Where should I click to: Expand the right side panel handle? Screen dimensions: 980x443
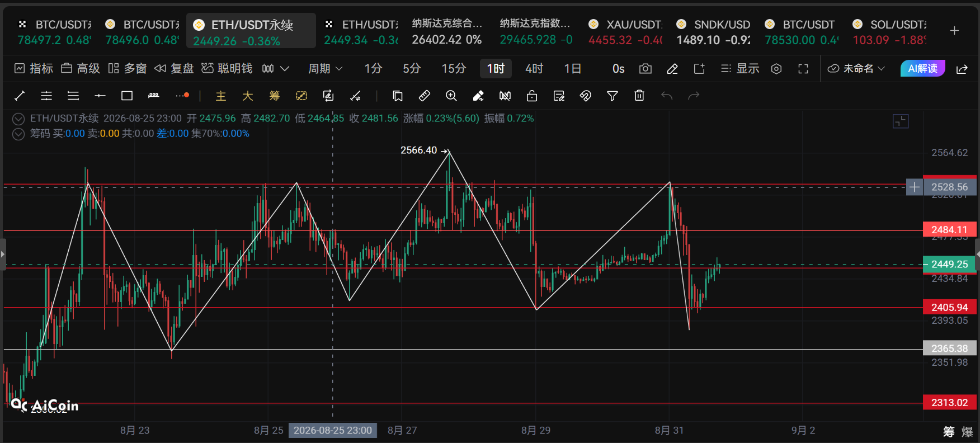point(977,255)
